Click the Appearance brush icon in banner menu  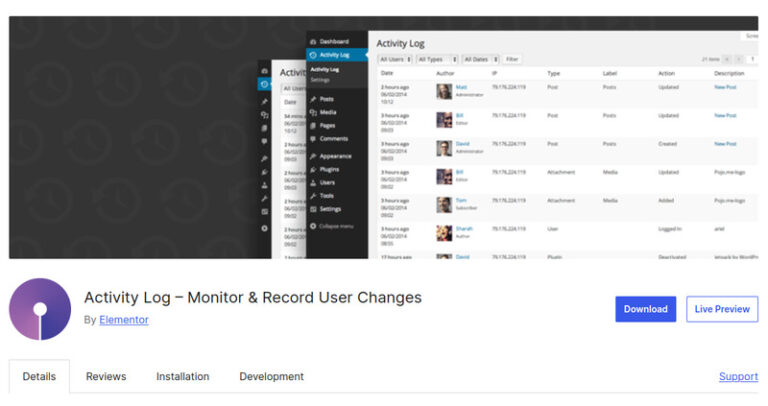(313, 156)
